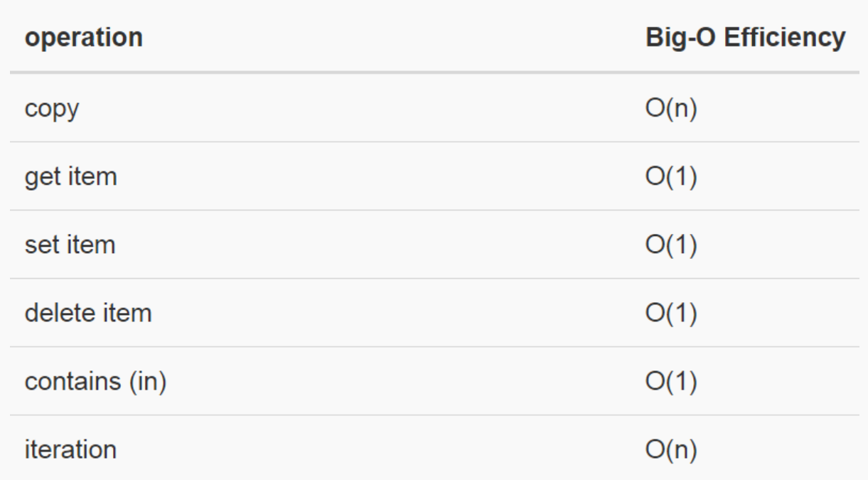Click the thick divider below the header row
The width and height of the screenshot is (868, 480).
coord(434,73)
